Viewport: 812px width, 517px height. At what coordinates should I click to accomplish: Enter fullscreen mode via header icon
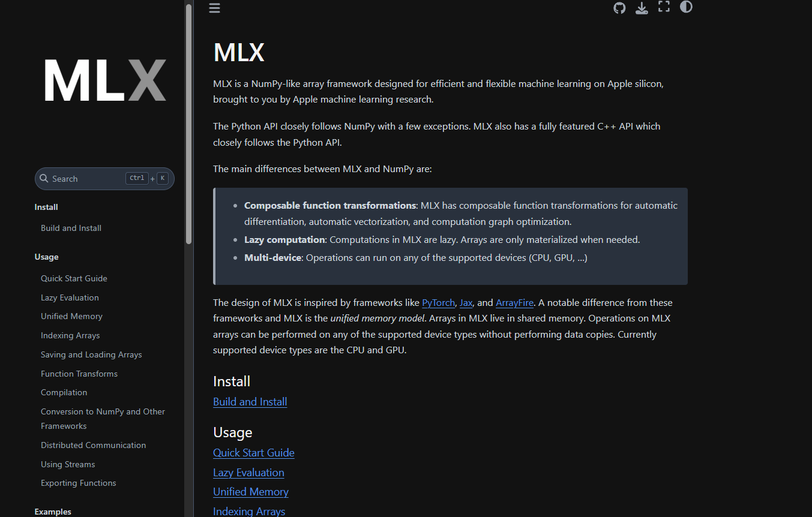pos(664,7)
